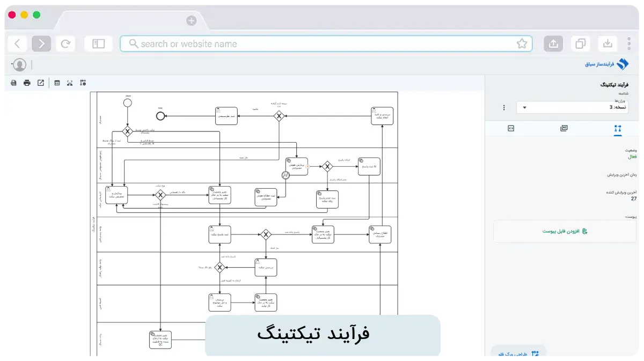
Task: Select the ثبت نظرسنجی task box
Action: tap(226, 116)
